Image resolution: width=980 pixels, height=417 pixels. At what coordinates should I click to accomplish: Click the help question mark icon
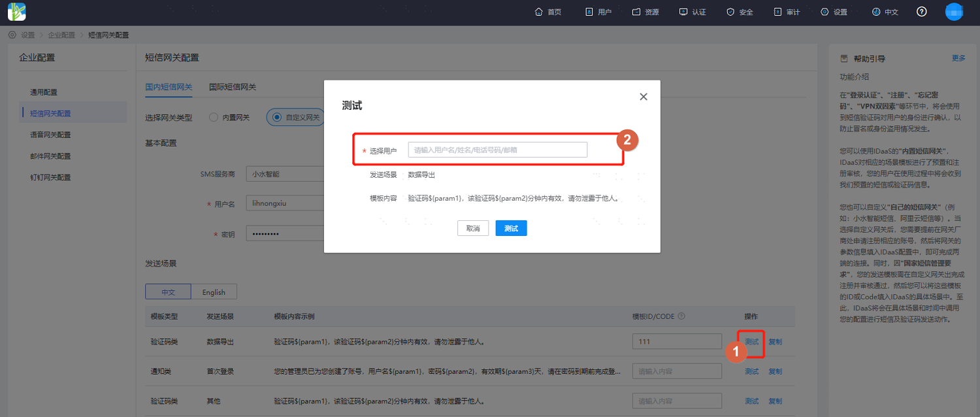click(922, 12)
